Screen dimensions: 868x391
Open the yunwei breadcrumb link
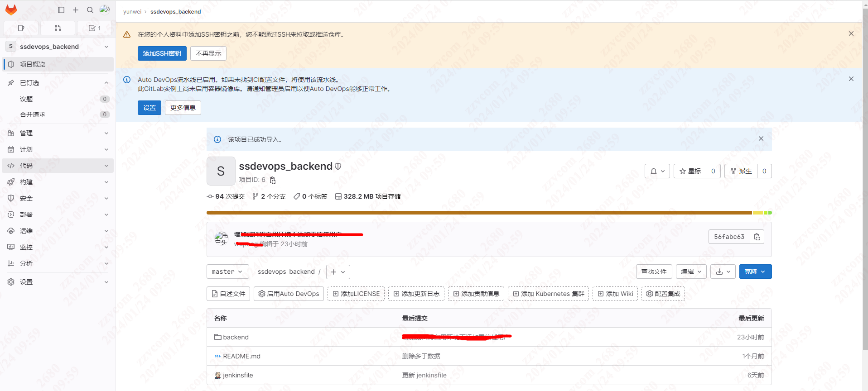tap(132, 12)
